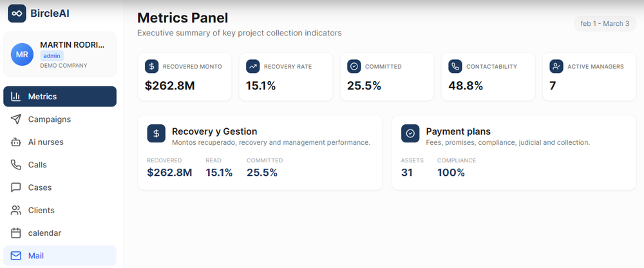This screenshot has width=644, height=268.
Task: Click the Recovery Rate trend arrow icon
Action: coord(252,66)
